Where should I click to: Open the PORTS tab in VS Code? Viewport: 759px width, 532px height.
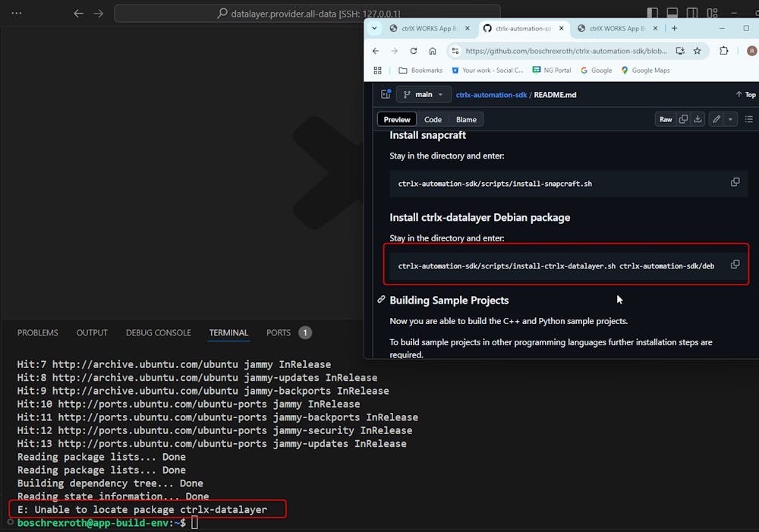coord(278,332)
